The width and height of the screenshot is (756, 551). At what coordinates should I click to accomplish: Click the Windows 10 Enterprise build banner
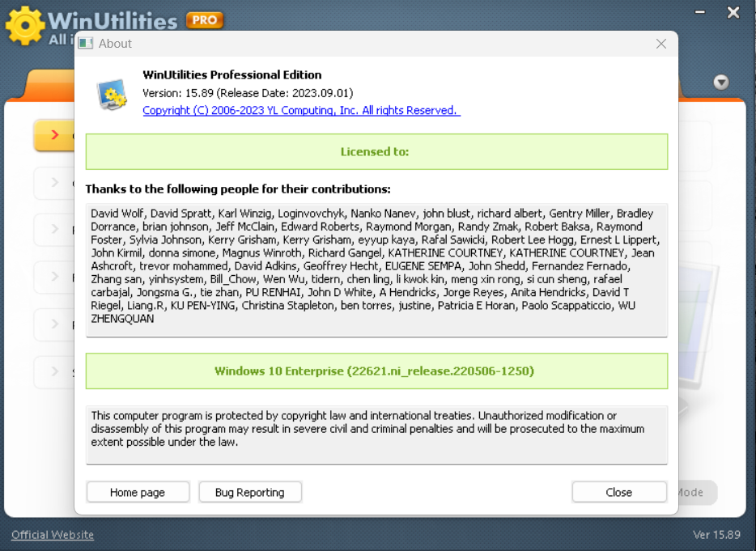[376, 371]
